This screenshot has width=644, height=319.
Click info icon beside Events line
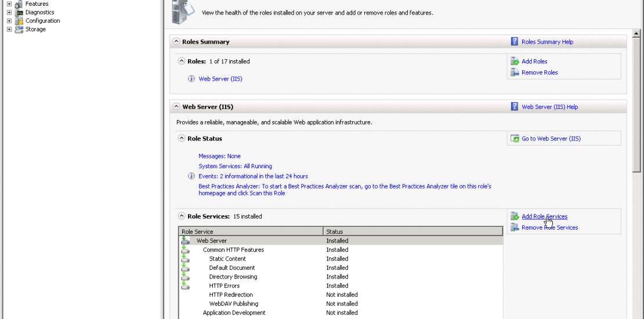(x=191, y=176)
